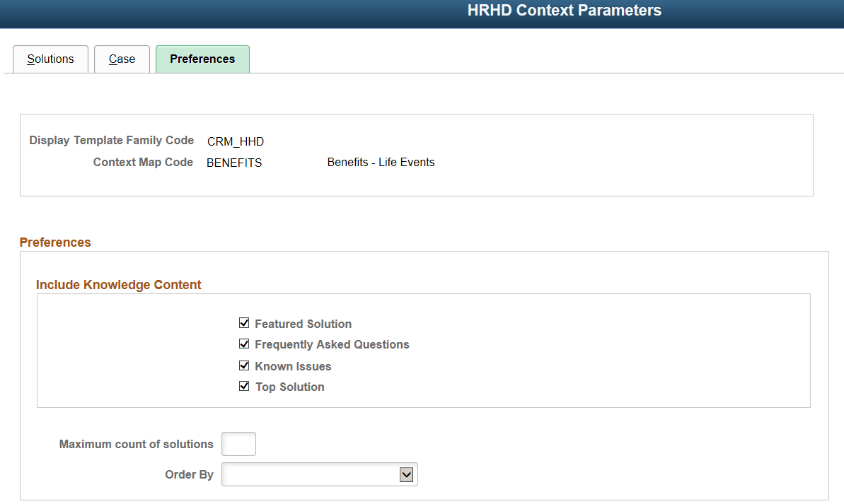Viewport: 844px width, 504px height.
Task: Click the Include Knowledge Content heading
Action: 118,285
